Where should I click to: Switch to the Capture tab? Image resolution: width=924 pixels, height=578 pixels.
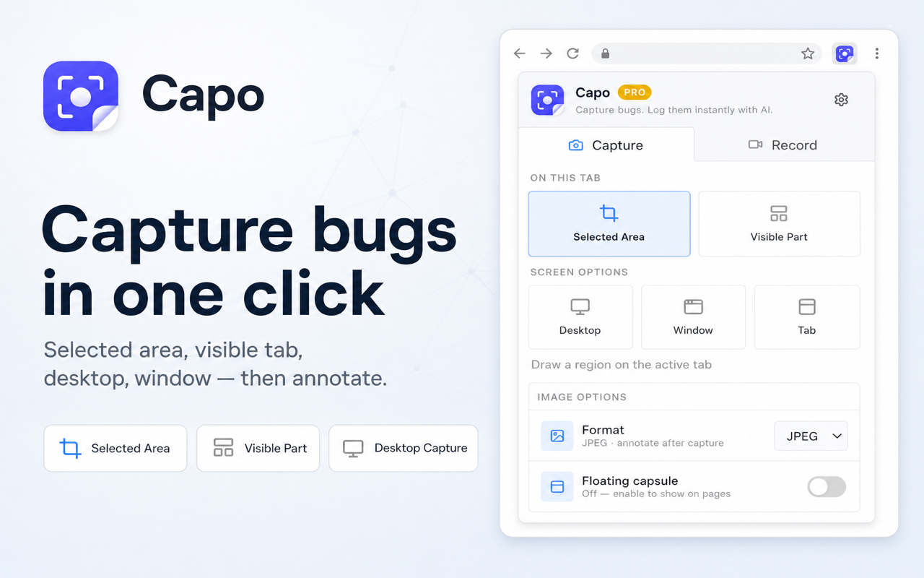pos(606,144)
